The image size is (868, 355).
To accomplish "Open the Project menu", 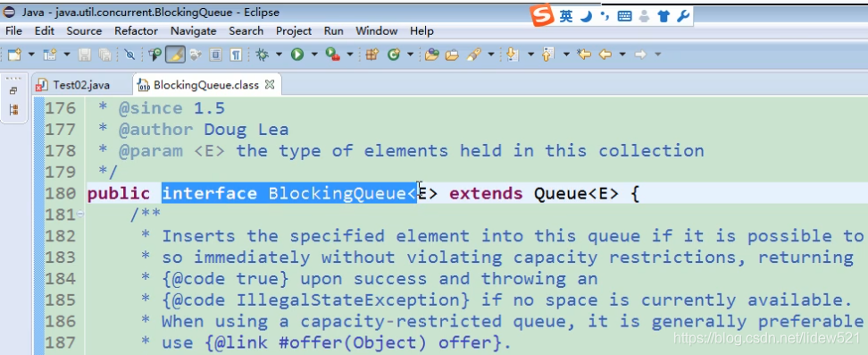I will click(x=294, y=31).
